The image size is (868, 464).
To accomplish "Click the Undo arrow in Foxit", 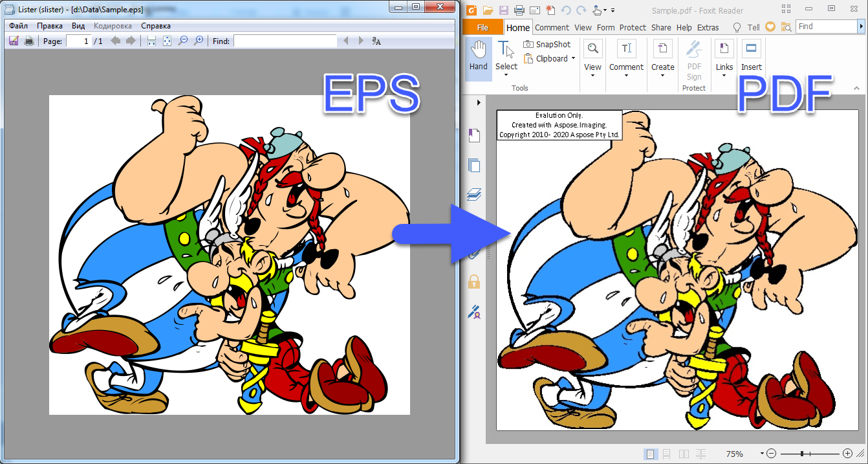I will pos(566,10).
